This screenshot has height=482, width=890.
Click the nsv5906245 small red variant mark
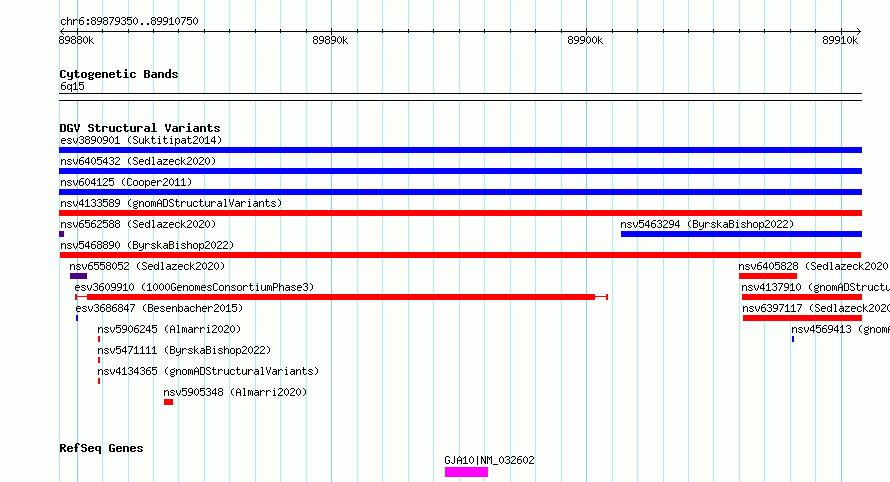pos(99,339)
